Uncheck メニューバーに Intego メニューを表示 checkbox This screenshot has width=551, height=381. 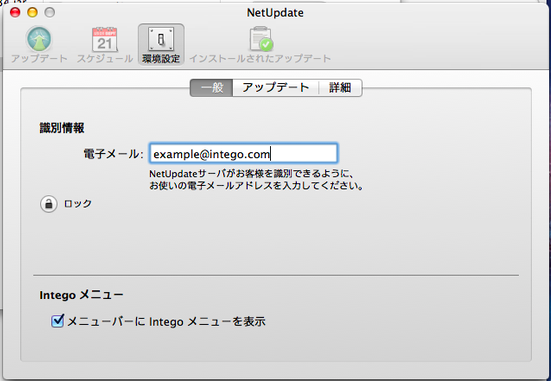click(x=57, y=321)
